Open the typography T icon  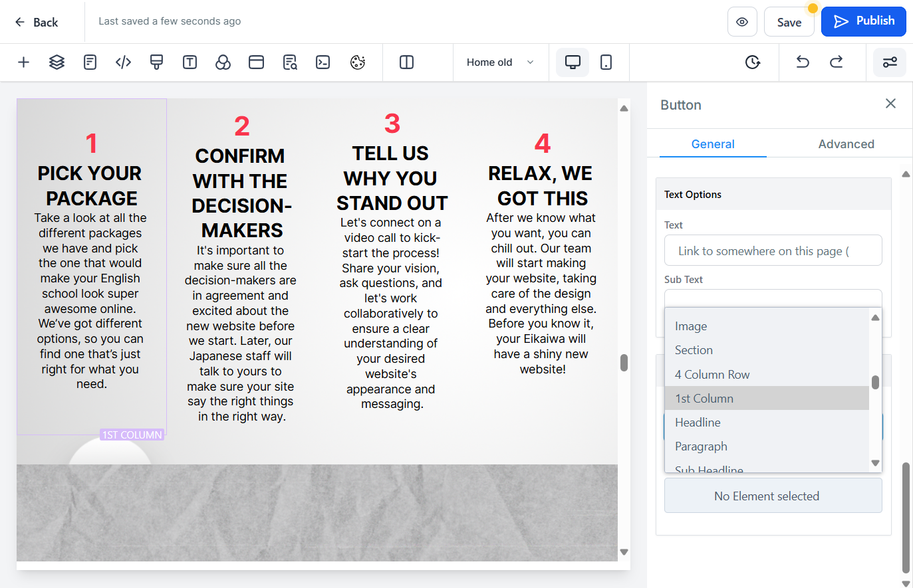[190, 62]
